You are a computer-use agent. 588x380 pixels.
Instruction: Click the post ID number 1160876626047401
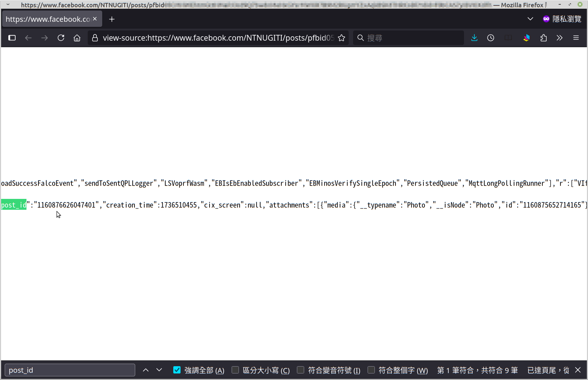coord(66,205)
